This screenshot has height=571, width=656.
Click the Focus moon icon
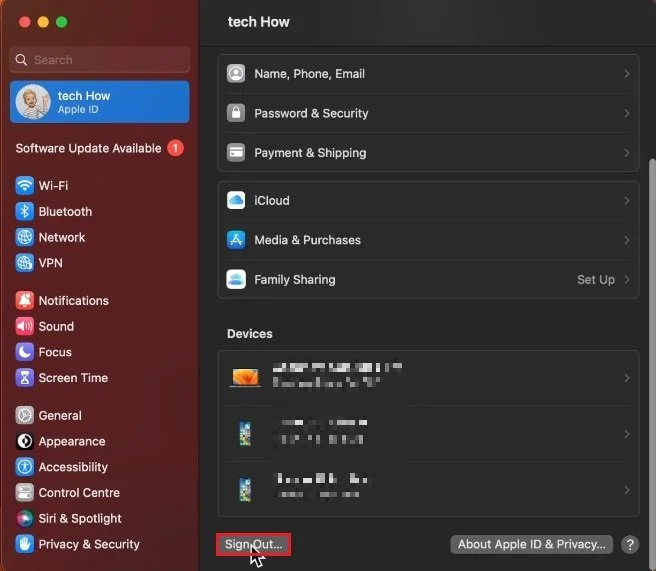pyautogui.click(x=25, y=352)
